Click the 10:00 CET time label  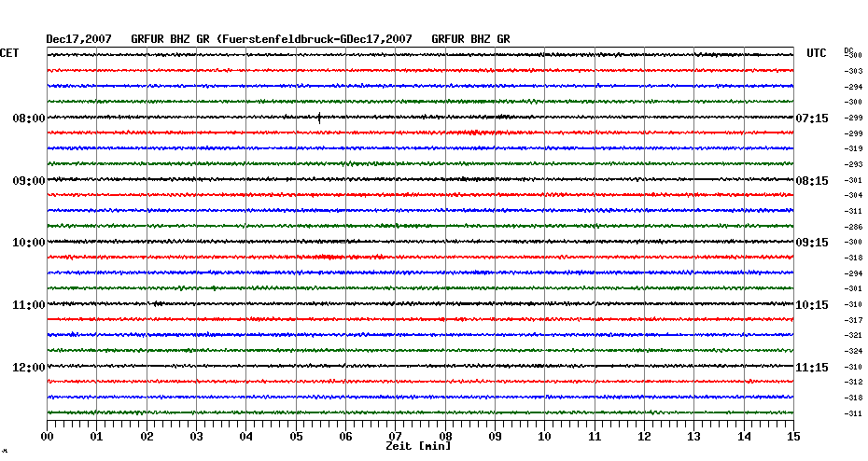click(29, 243)
